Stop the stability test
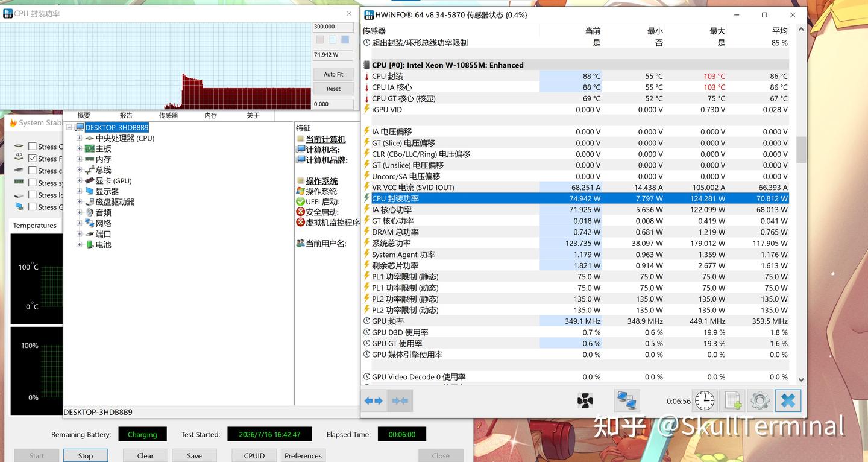 point(86,456)
